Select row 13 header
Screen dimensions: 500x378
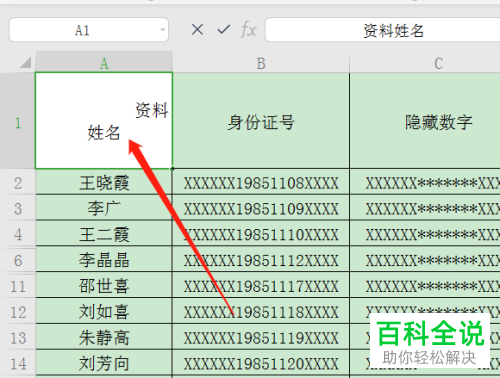(x=18, y=337)
